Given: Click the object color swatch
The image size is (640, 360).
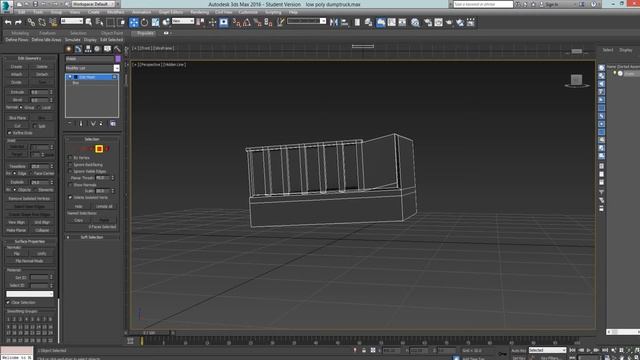Looking at the screenshot, I should click(x=118, y=59).
